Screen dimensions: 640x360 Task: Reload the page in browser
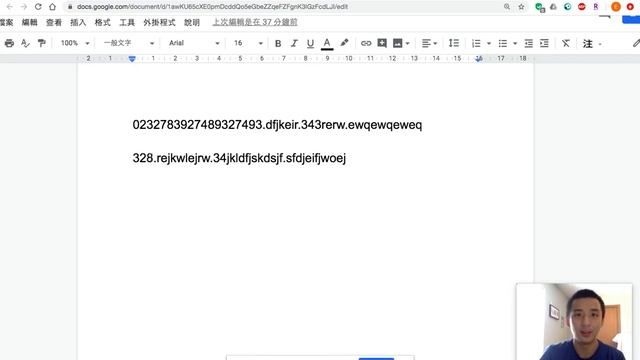38,7
